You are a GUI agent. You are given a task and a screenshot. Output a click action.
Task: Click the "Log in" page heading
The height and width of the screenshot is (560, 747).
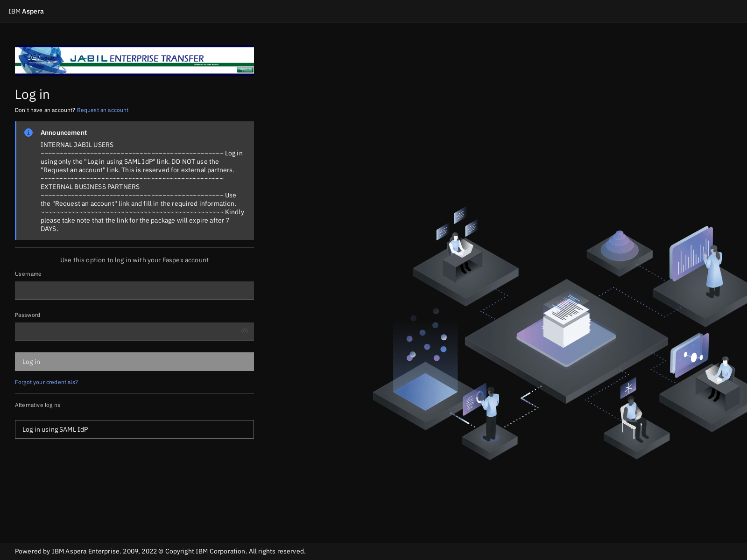[32, 94]
